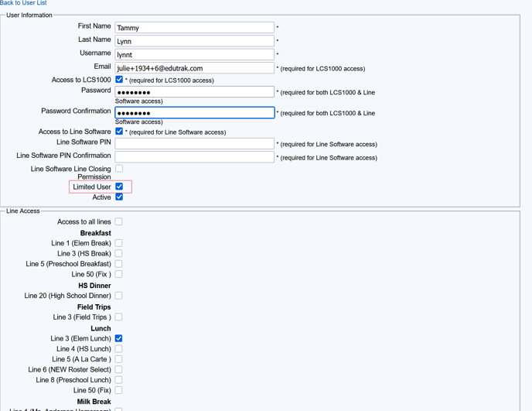
Task: Click the Last Name input field
Action: (194, 41)
